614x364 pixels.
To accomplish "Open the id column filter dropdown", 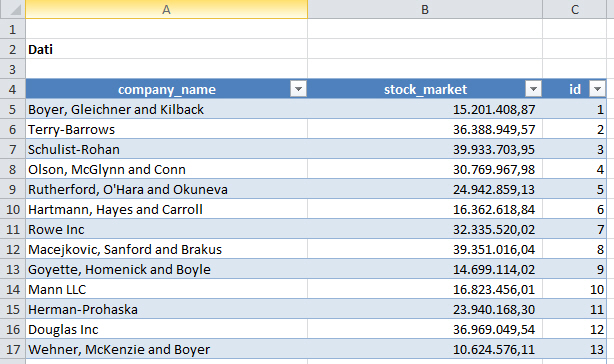I will click(598, 89).
